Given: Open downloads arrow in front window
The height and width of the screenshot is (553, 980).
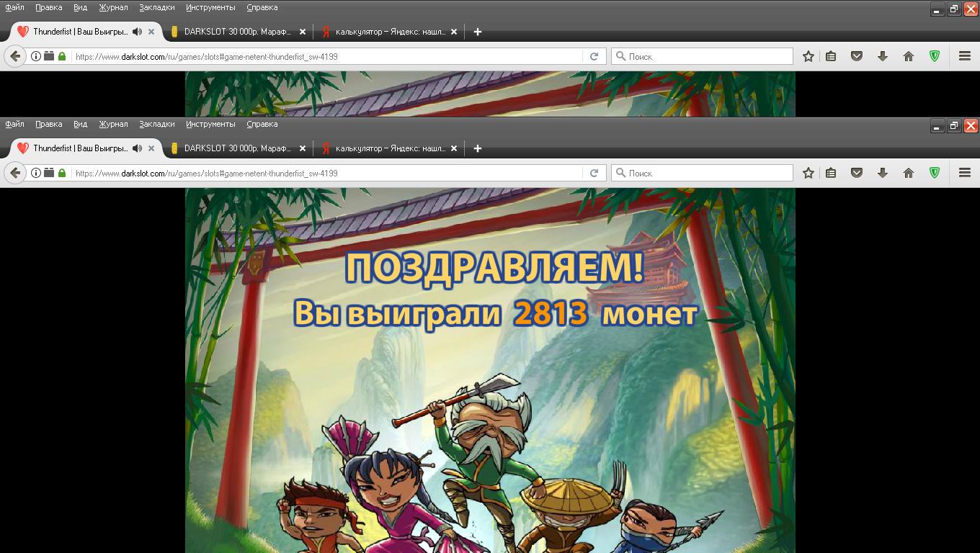Looking at the screenshot, I should click(882, 173).
